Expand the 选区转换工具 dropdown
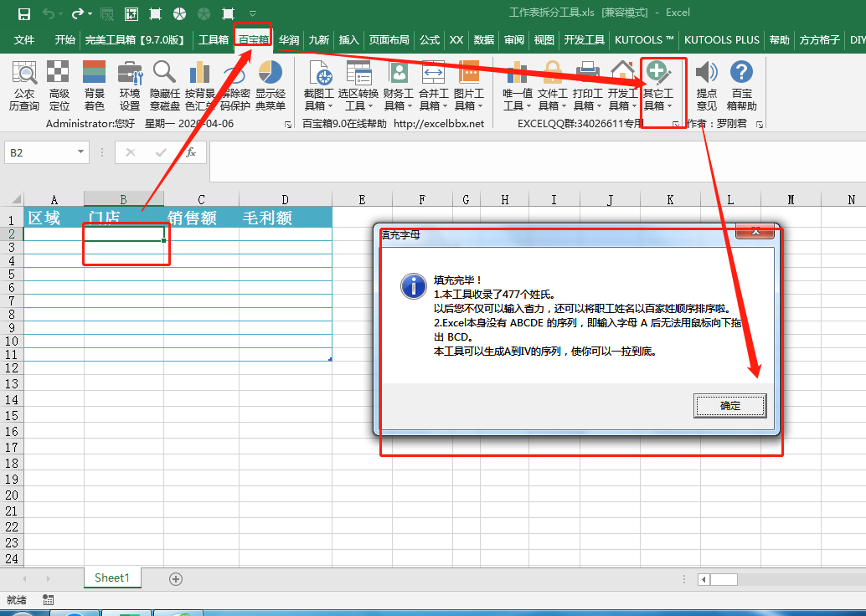The height and width of the screenshot is (616, 866). coord(358,86)
